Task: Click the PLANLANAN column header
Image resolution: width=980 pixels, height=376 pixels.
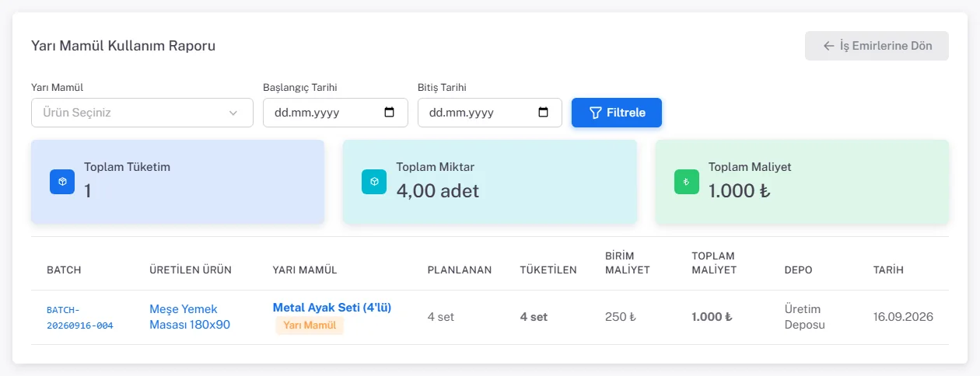Action: [460, 270]
